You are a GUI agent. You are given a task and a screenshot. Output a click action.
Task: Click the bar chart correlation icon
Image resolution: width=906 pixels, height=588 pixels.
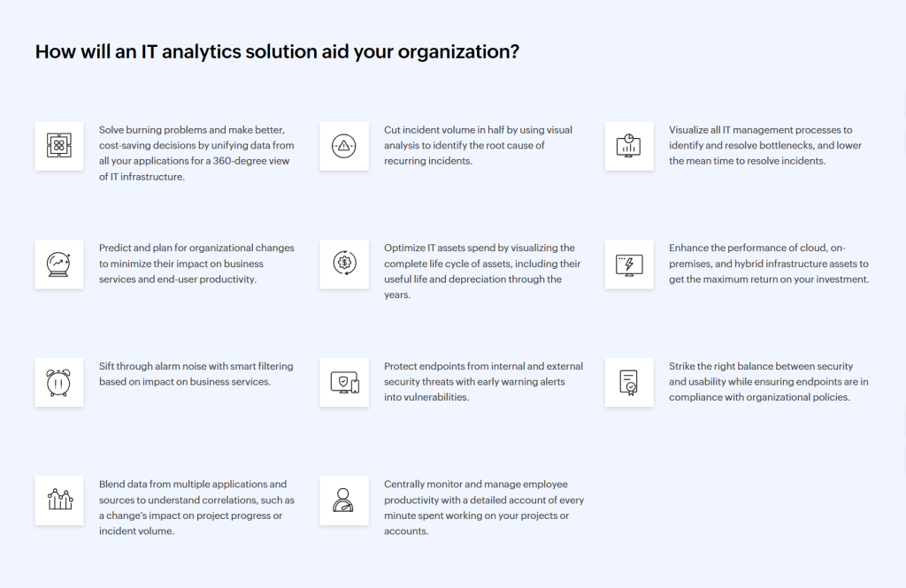click(x=59, y=500)
